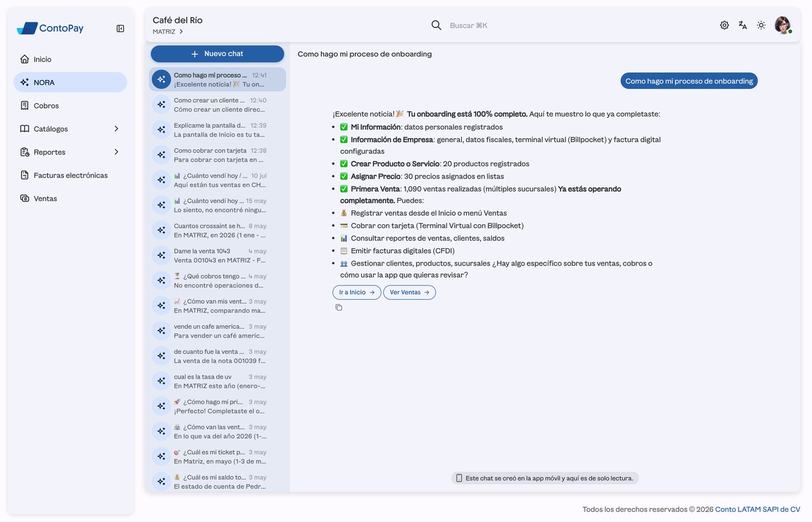Start a Nuevo chat
The width and height of the screenshot is (812, 522).
point(217,54)
